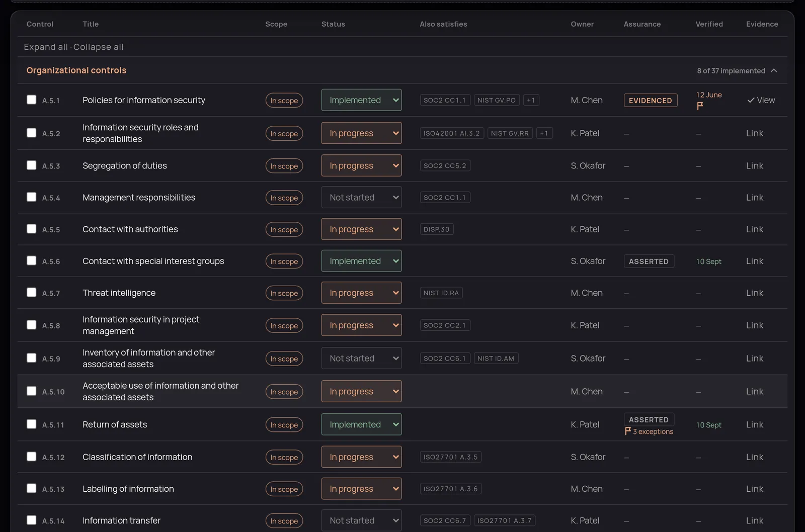The width and height of the screenshot is (805, 532).
Task: Select the A.5.12 row checkbox
Action: [x=32, y=457]
